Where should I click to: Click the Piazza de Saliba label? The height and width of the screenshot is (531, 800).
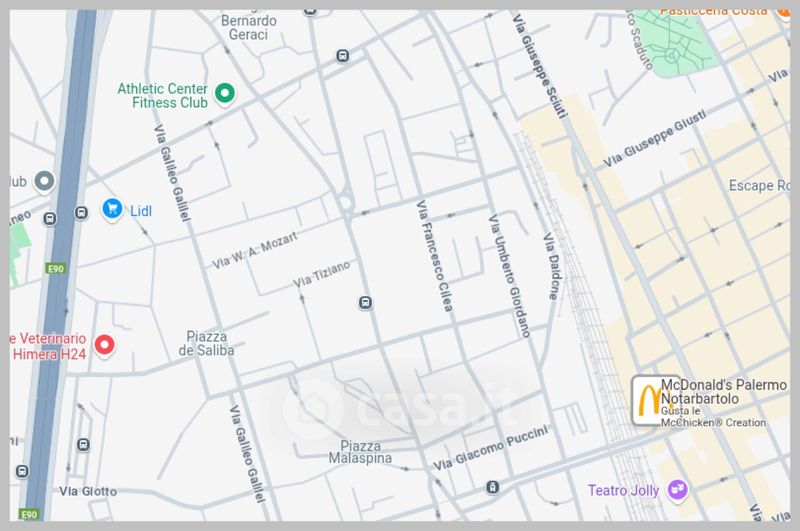[206, 343]
